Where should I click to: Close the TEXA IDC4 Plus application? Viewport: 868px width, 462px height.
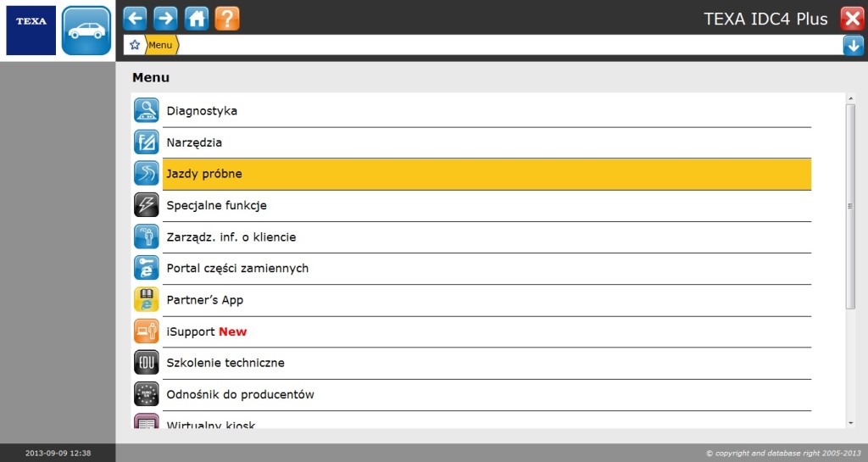click(851, 19)
